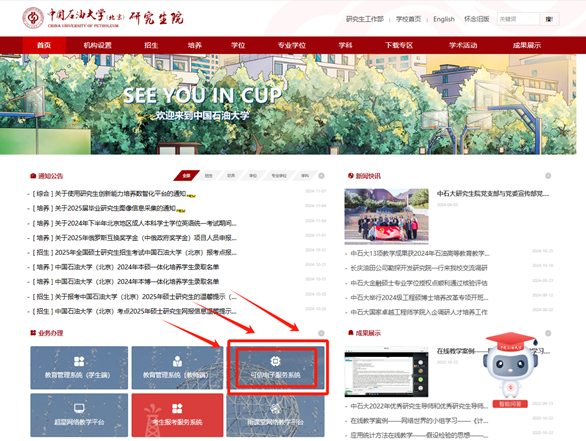Select the 全部 notice filter tab
Image resolution: width=586 pixels, height=441 pixels.
click(x=186, y=176)
